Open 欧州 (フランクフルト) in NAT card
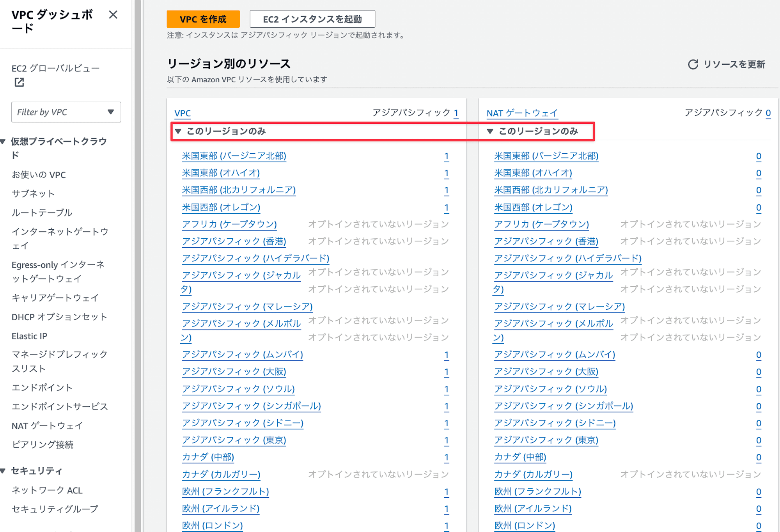This screenshot has height=532, width=780. pyautogui.click(x=537, y=491)
